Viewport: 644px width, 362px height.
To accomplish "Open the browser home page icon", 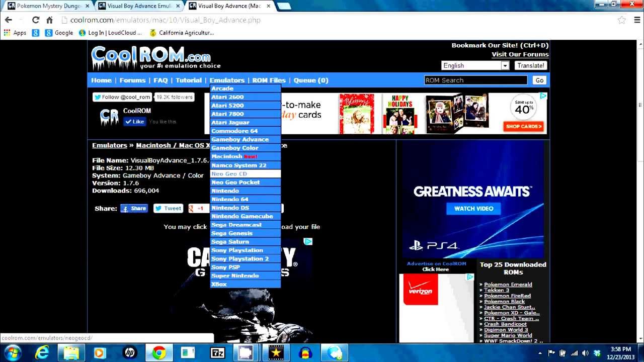I will pyautogui.click(x=49, y=20).
